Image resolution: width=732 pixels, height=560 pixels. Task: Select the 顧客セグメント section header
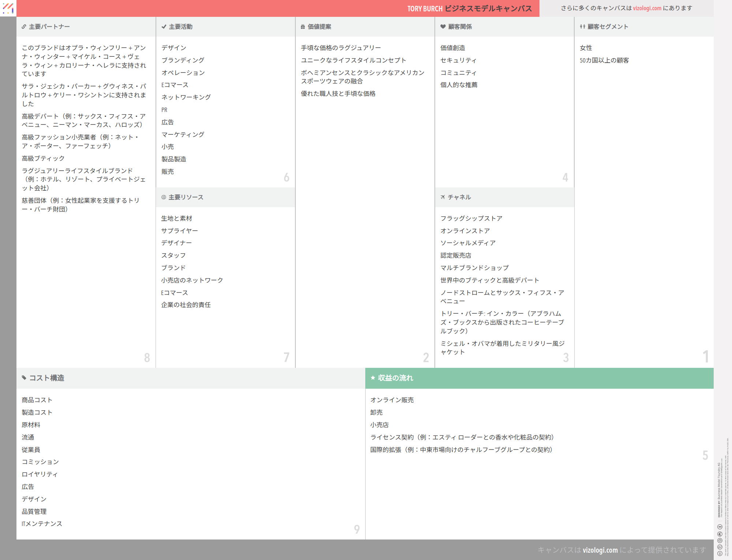[x=608, y=27]
